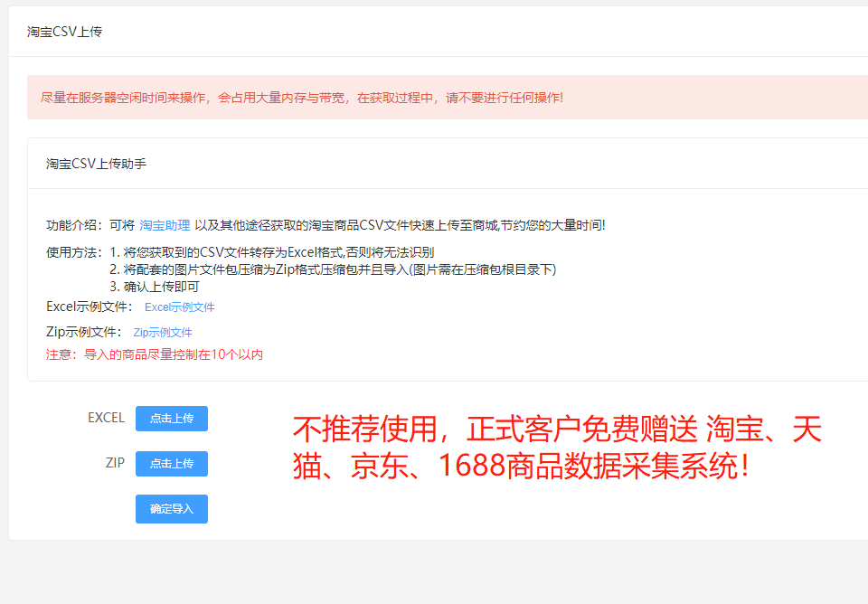Click the ZIP field label
Image resolution: width=868 pixels, height=604 pixels.
115,463
